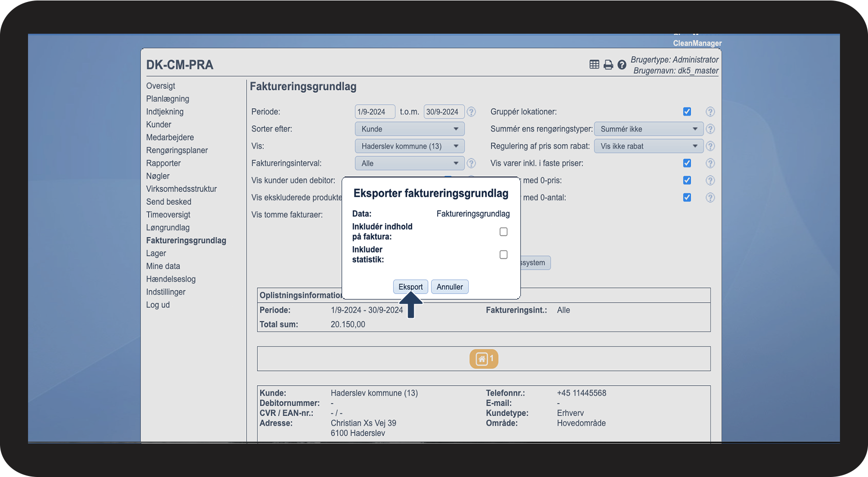Click help icon beside Summér ens rengøringstyper
This screenshot has height=477, width=868.
[710, 129]
